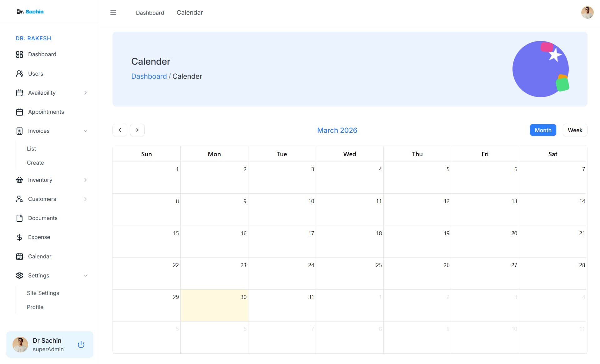Go to previous month arrow

point(120,130)
